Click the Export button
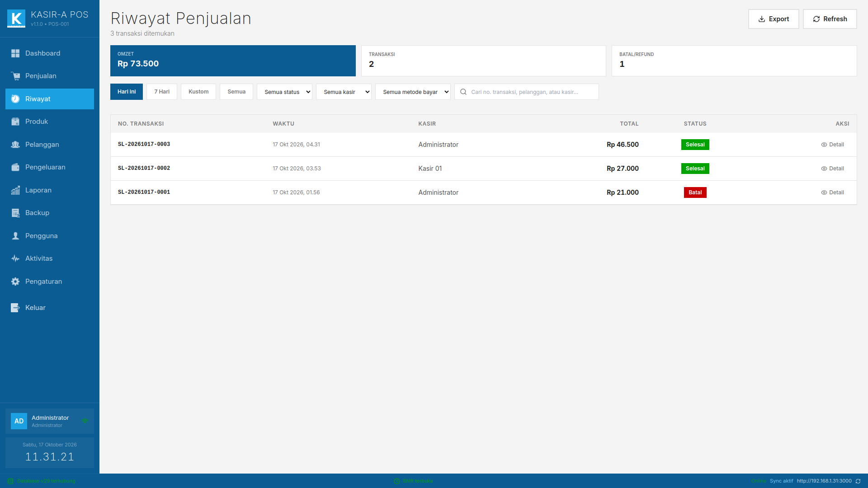The width and height of the screenshot is (868, 488). click(x=774, y=19)
